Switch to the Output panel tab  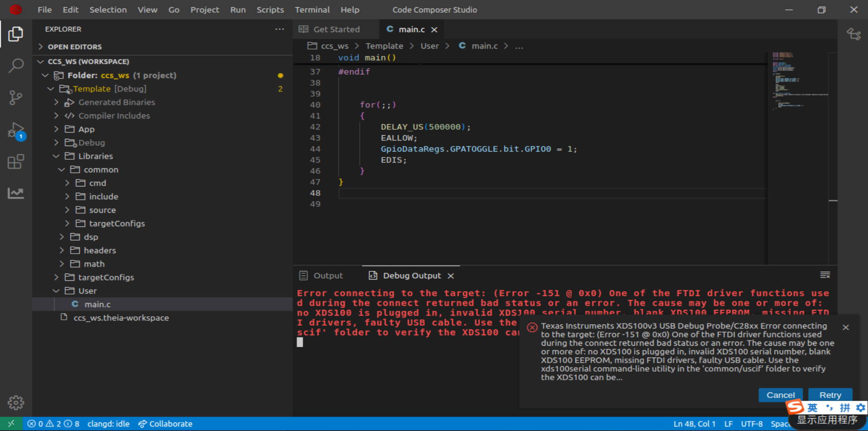click(x=328, y=276)
